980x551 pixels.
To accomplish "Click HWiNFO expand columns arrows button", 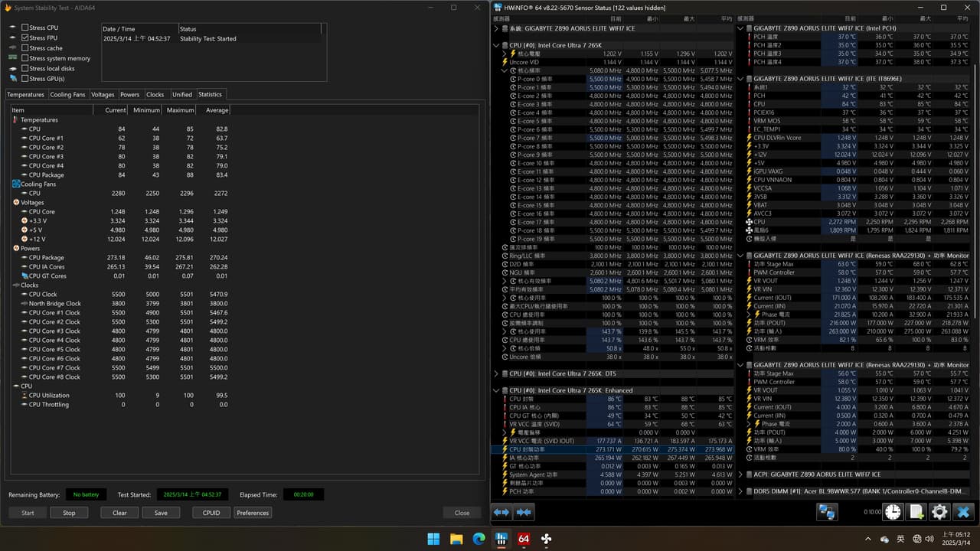I will click(x=501, y=512).
